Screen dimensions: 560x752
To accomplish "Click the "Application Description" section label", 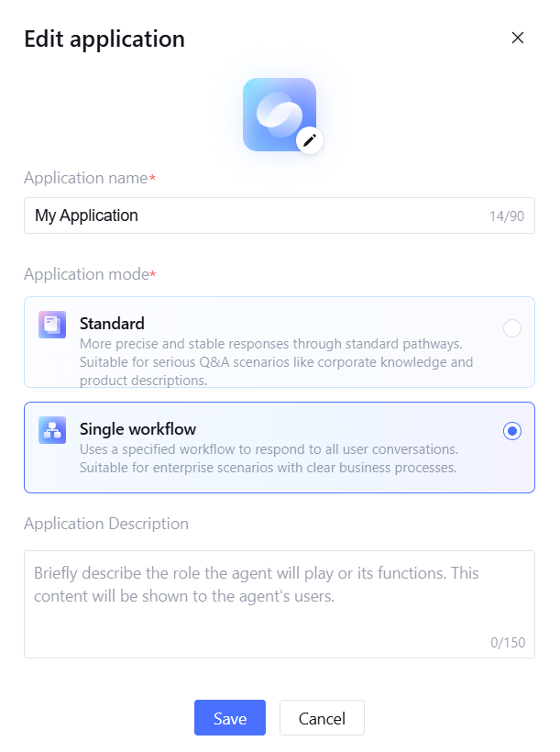I will [106, 524].
